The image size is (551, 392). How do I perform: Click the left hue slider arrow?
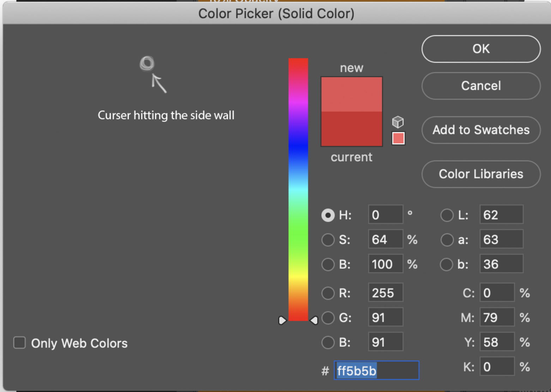click(x=282, y=320)
